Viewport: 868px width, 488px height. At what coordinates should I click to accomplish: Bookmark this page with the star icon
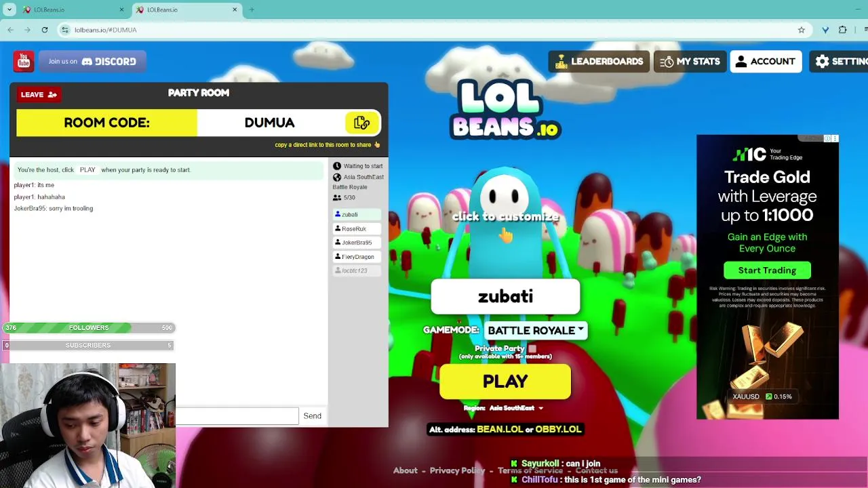click(802, 30)
